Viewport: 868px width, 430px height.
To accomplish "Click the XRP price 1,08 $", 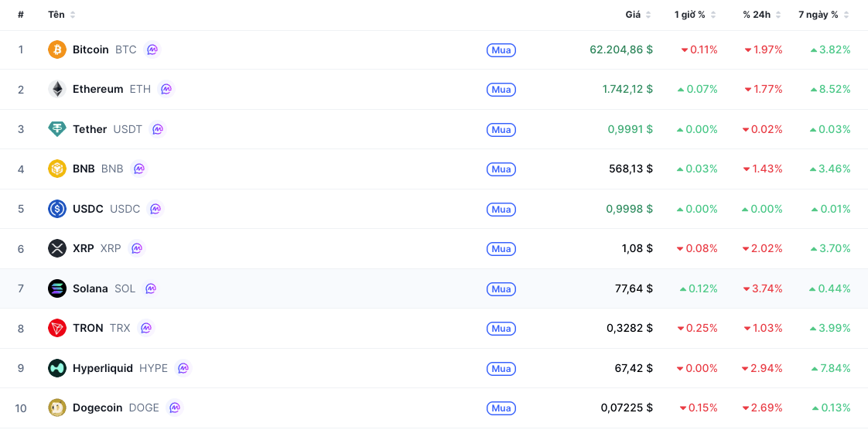I will [x=637, y=248].
